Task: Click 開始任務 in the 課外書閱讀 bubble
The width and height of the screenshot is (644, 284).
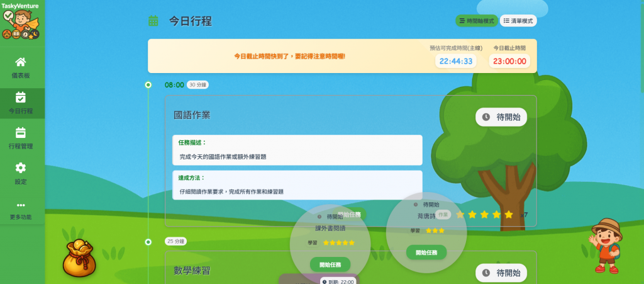Action: click(x=330, y=264)
